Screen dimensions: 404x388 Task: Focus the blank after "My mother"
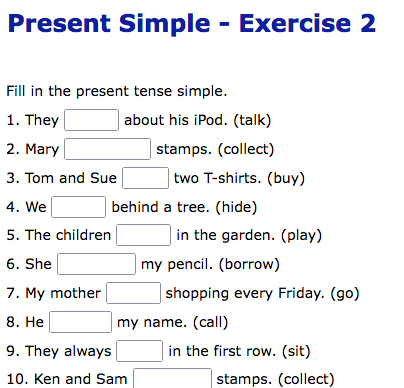pos(133,293)
